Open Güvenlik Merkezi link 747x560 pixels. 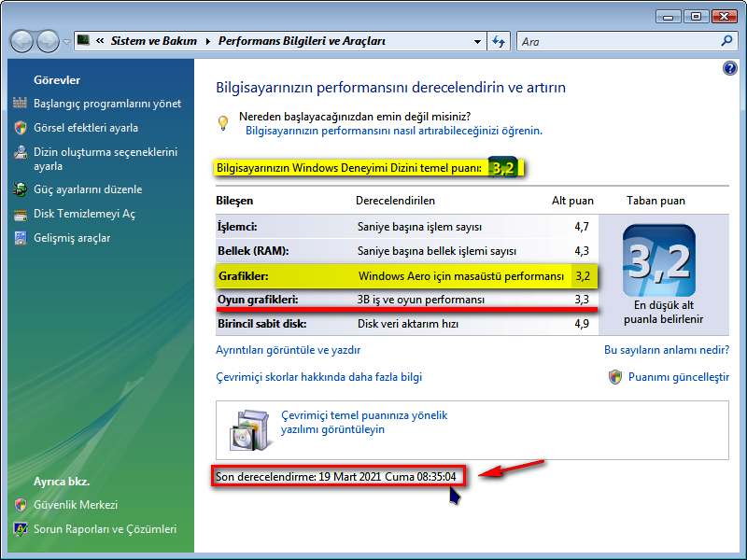pyautogui.click(x=76, y=505)
